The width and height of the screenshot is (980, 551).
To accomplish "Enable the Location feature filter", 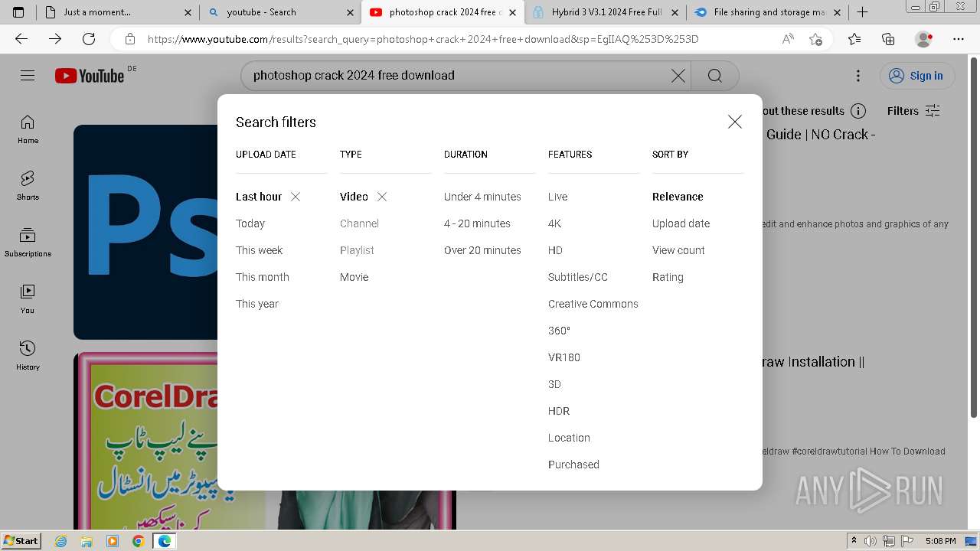I will tap(569, 438).
